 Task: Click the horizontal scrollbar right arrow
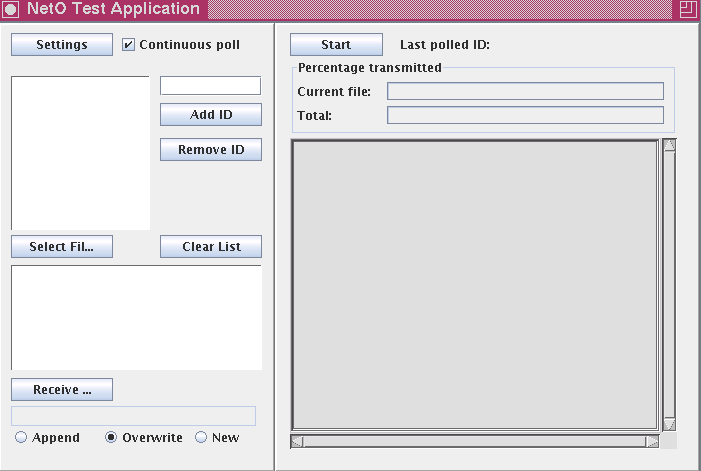click(652, 441)
